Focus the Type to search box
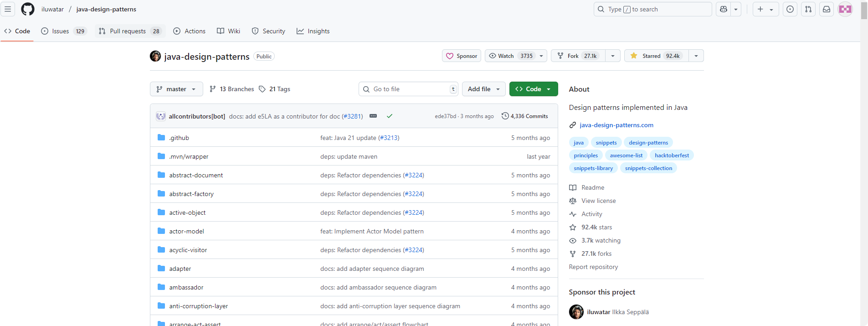868x326 pixels. 652,9
